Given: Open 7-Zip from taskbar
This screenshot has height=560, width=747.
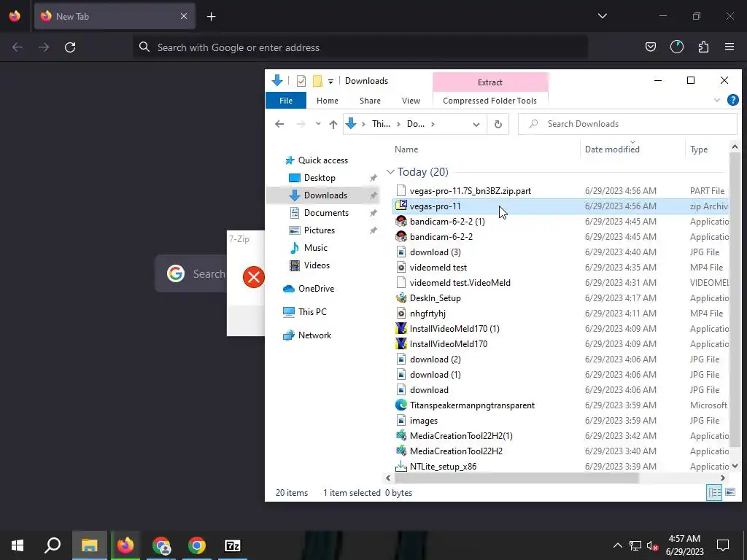Looking at the screenshot, I should (233, 545).
